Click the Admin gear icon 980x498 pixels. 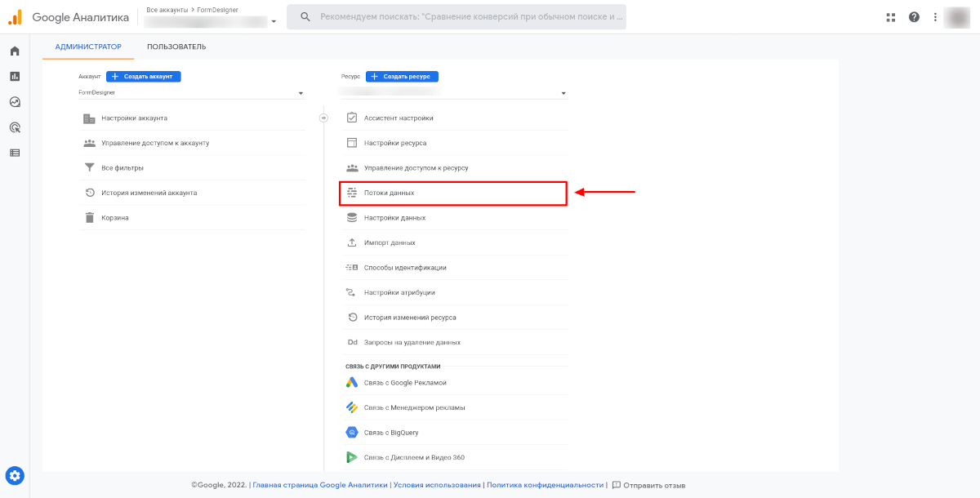(x=15, y=475)
